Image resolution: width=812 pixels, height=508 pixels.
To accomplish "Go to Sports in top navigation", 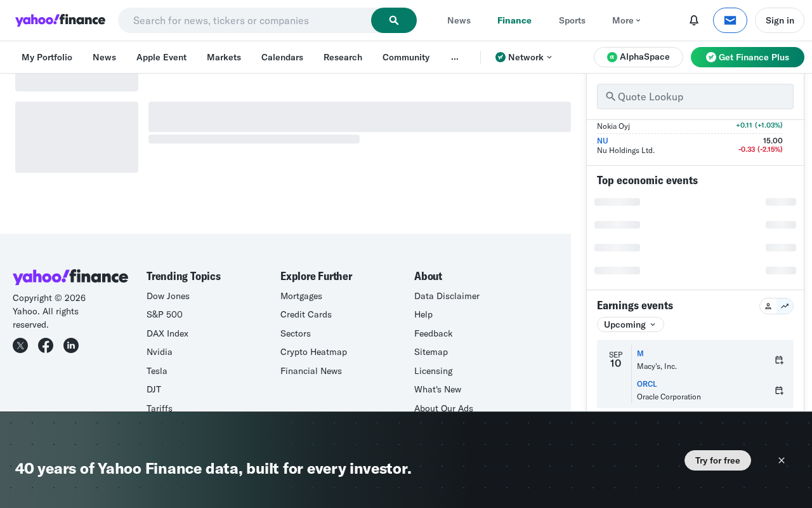I will 572,20.
